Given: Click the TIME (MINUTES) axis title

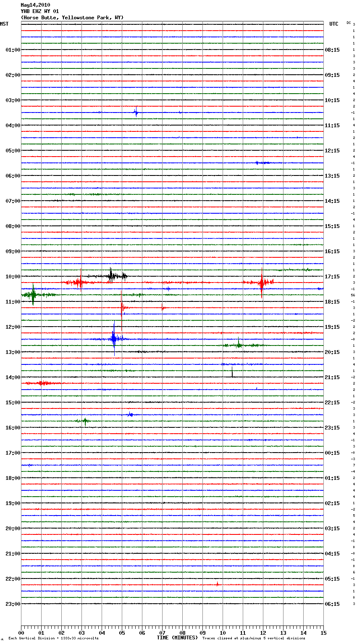Looking at the screenshot, I should pyautogui.click(x=177, y=638).
